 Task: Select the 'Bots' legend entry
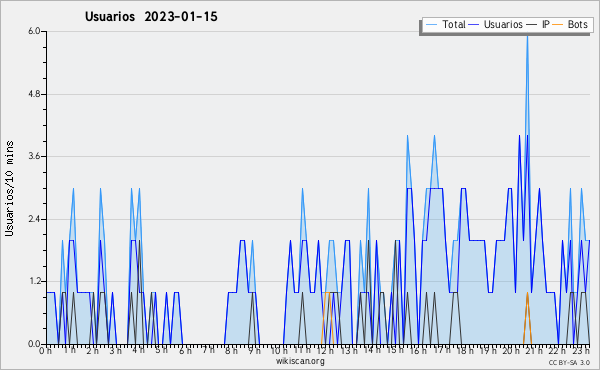tap(577, 24)
